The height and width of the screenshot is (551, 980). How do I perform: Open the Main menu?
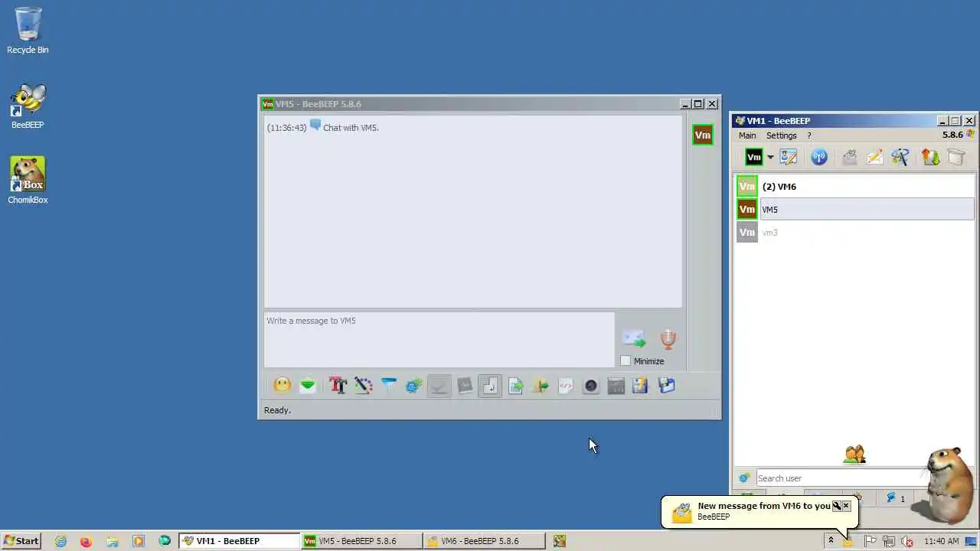click(x=747, y=135)
